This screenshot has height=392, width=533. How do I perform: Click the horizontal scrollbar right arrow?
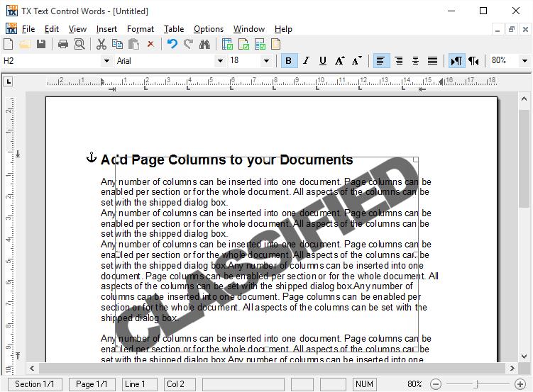pyautogui.click(x=512, y=368)
